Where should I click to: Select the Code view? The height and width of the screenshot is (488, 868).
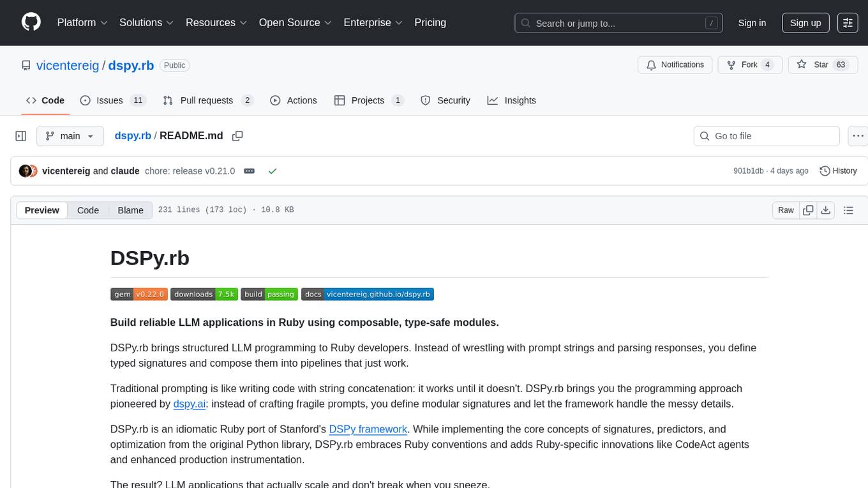[x=88, y=210]
